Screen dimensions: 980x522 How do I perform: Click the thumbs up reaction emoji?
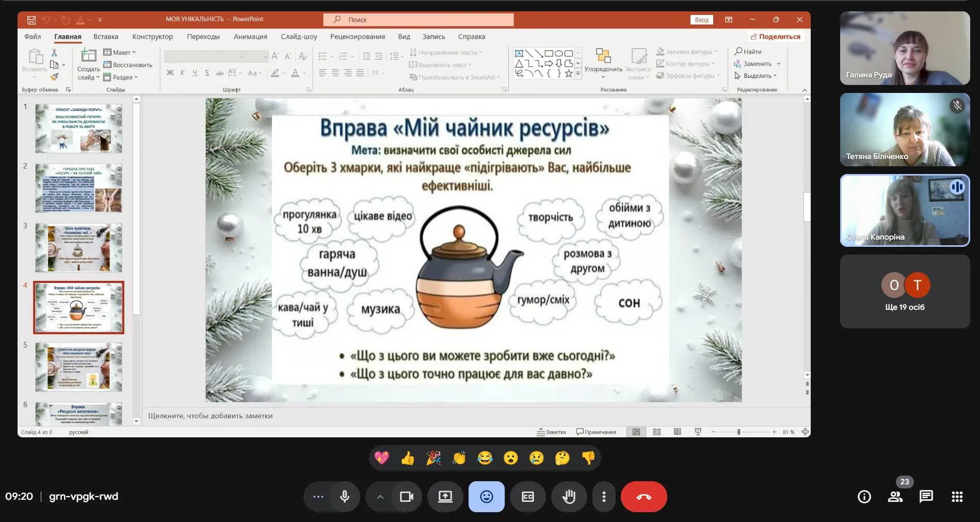pos(407,458)
